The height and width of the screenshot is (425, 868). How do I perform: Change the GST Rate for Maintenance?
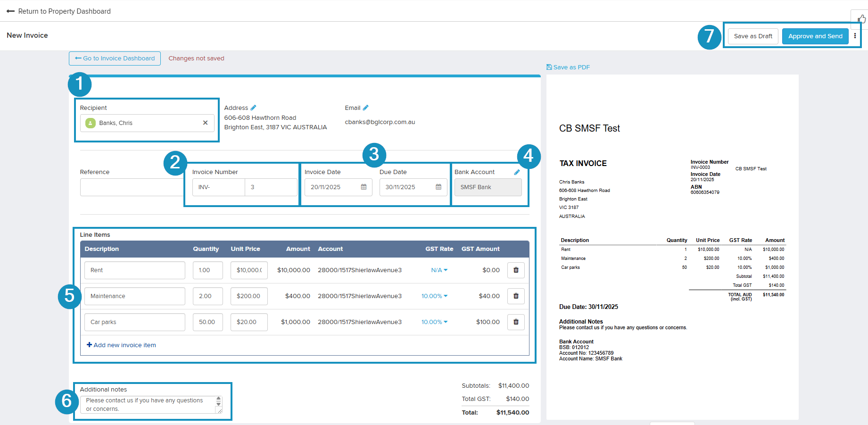coord(434,296)
